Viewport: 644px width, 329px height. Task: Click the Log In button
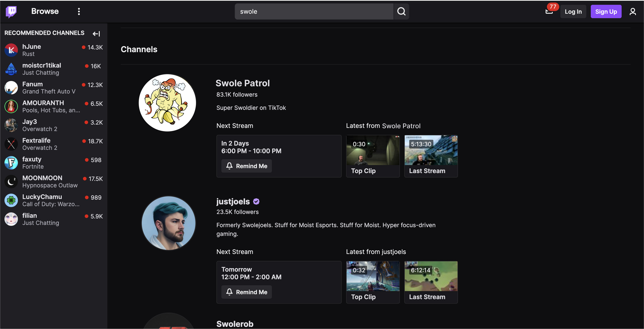(x=573, y=12)
